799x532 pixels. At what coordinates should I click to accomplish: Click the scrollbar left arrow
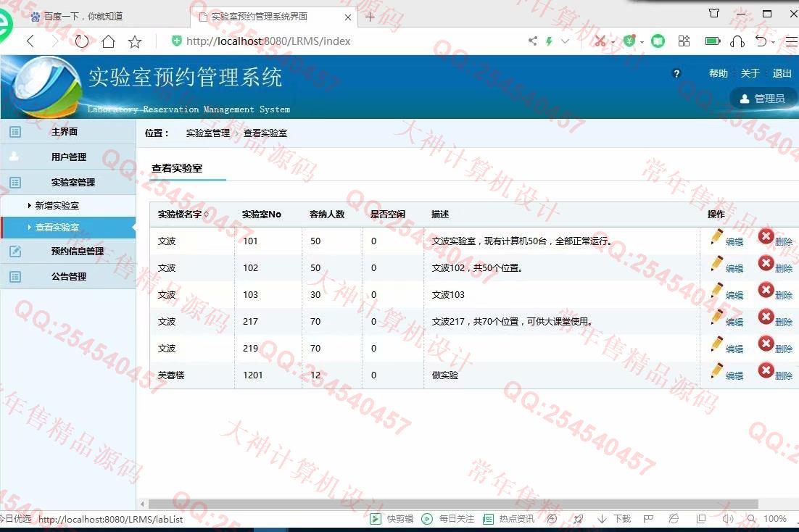pos(142,504)
